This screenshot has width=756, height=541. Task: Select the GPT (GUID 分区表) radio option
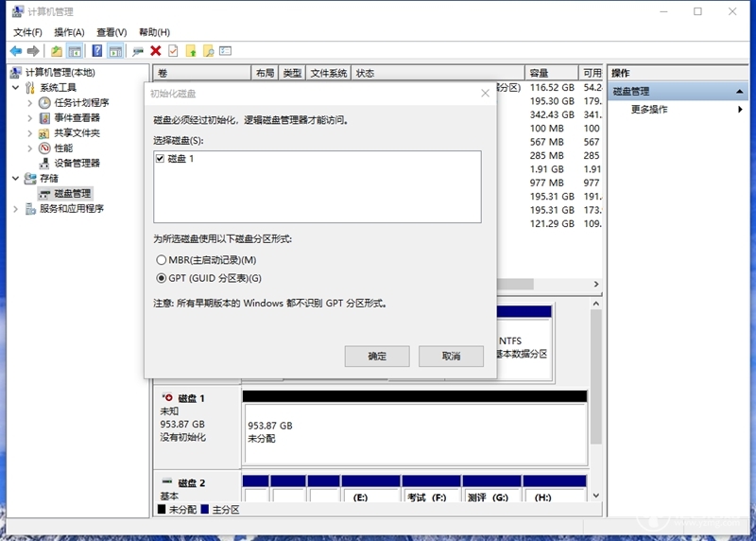tap(161, 278)
